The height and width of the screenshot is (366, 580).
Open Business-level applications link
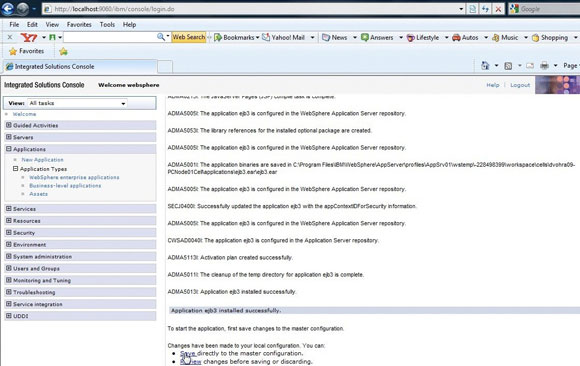coord(65,185)
